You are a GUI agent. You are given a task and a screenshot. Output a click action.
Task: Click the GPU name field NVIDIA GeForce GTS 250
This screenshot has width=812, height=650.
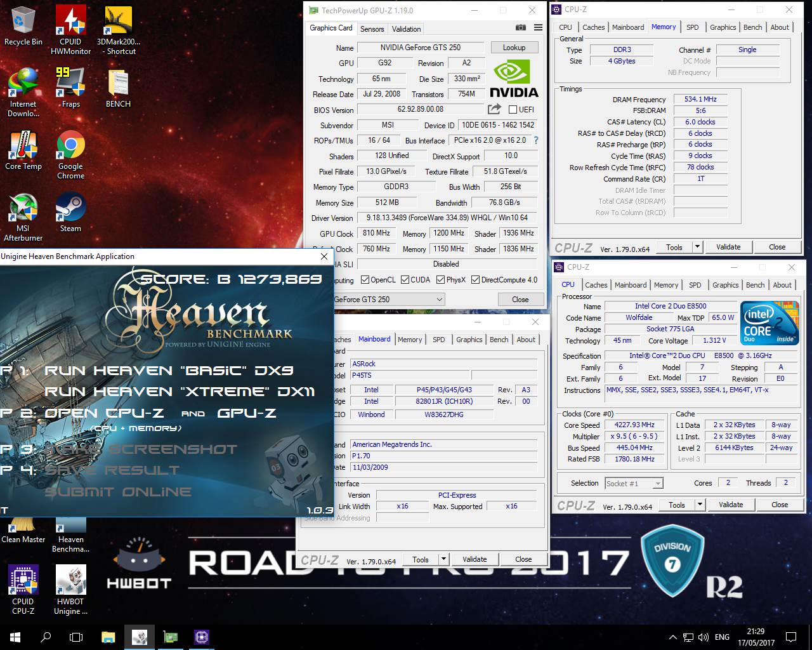(421, 48)
